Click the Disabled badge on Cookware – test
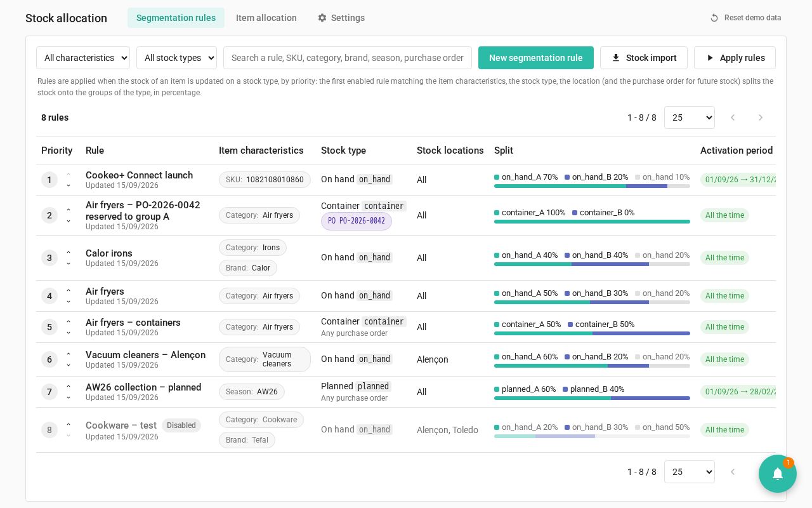Screen dimensions: 812x508 coord(181,425)
